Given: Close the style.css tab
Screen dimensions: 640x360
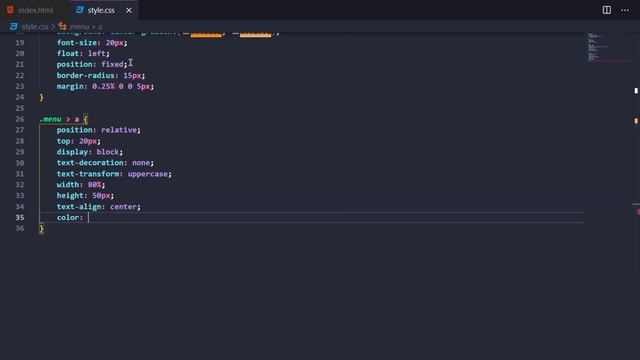Looking at the screenshot, I should click(x=129, y=10).
